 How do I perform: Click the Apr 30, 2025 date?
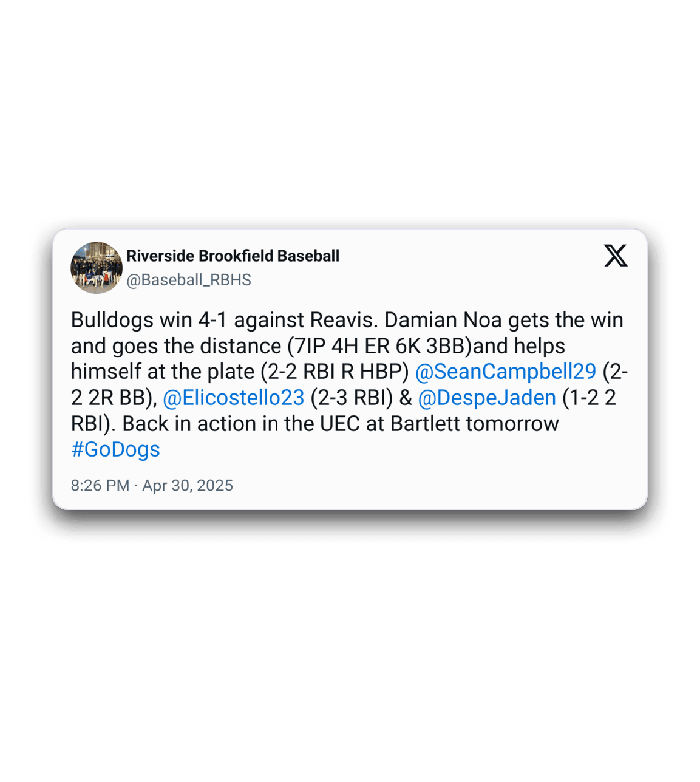coord(188,486)
